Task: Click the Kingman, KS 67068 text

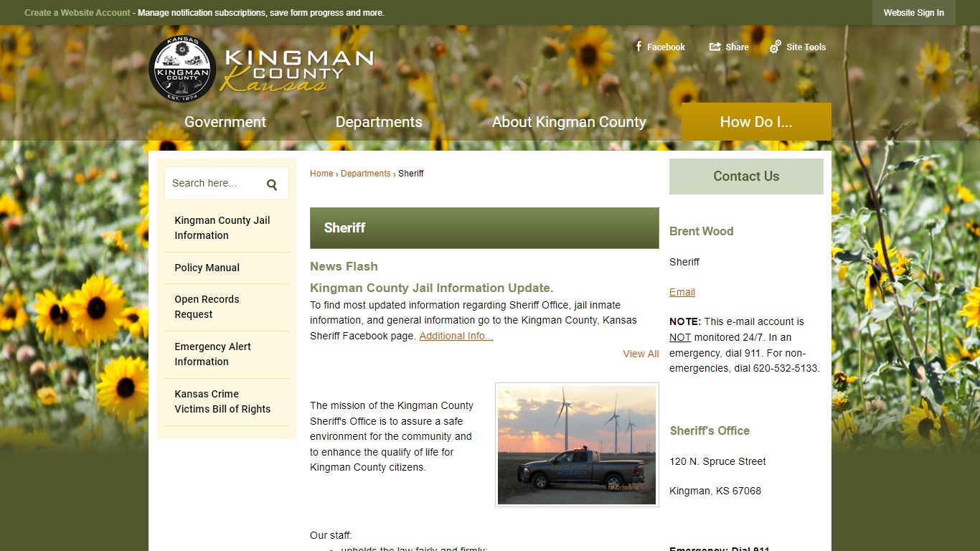Action: (x=715, y=491)
